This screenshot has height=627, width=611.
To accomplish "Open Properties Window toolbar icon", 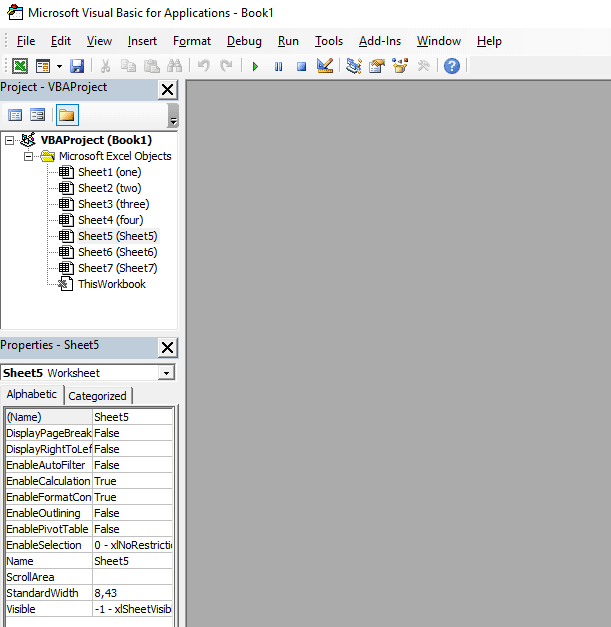I will (x=377, y=66).
